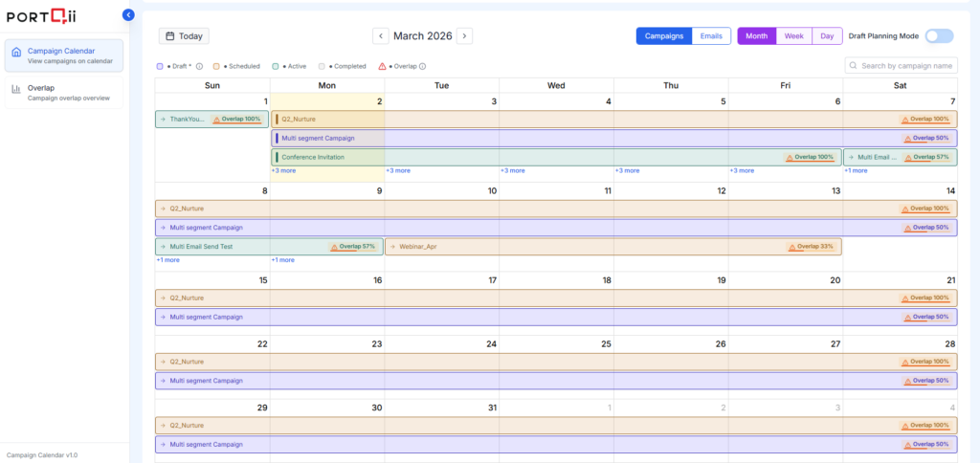Screen dimensions: 980x463
Task: Click the info icon next to Draft legend
Action: (199, 66)
